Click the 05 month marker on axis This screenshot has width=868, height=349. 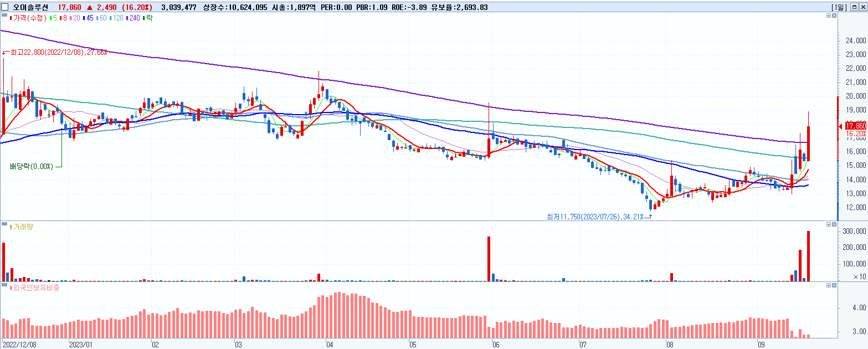[413, 344]
